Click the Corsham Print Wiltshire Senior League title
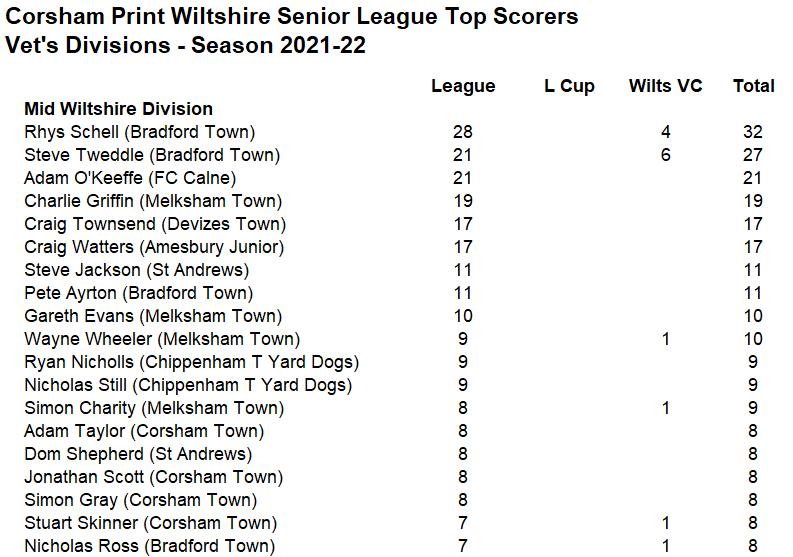The width and height of the screenshot is (793, 557). (291, 17)
